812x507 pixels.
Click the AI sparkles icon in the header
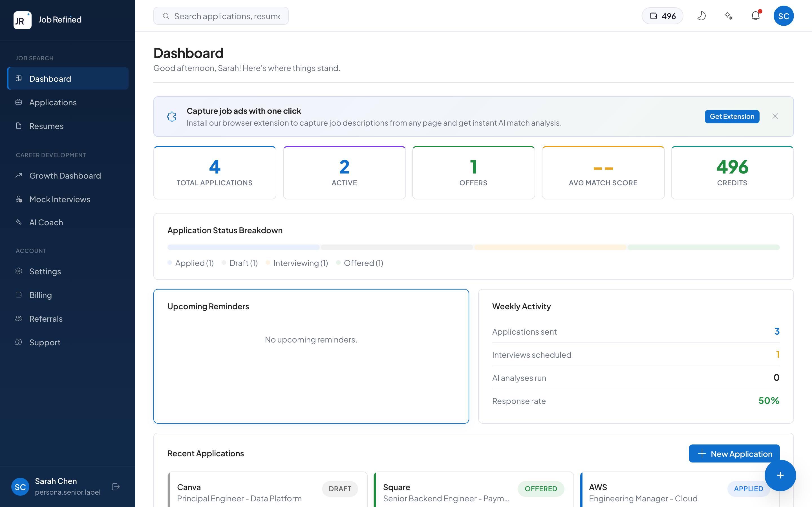729,16
